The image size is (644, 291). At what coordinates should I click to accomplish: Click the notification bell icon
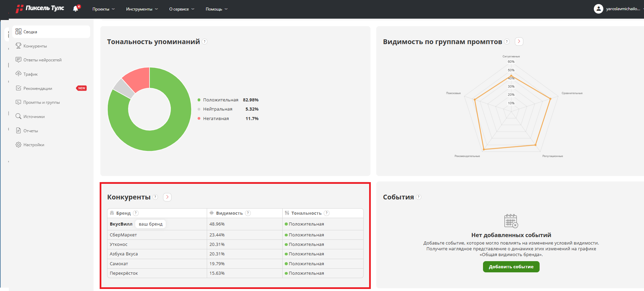click(x=76, y=9)
